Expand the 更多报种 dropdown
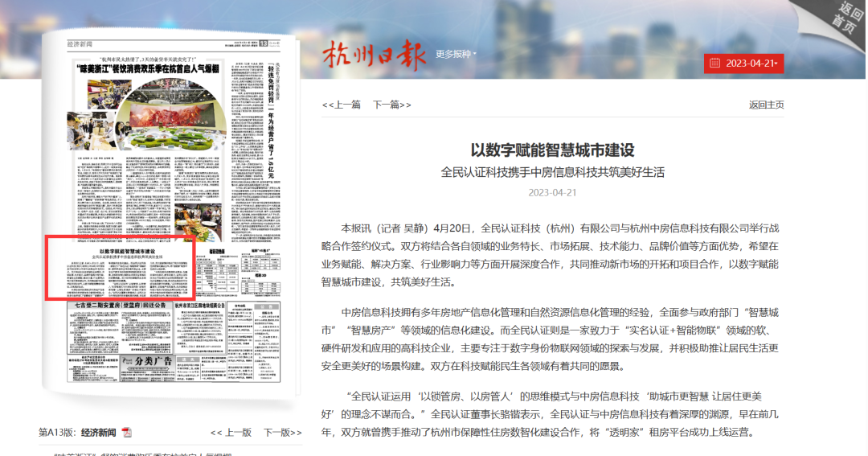This screenshot has height=456, width=868. click(x=456, y=55)
